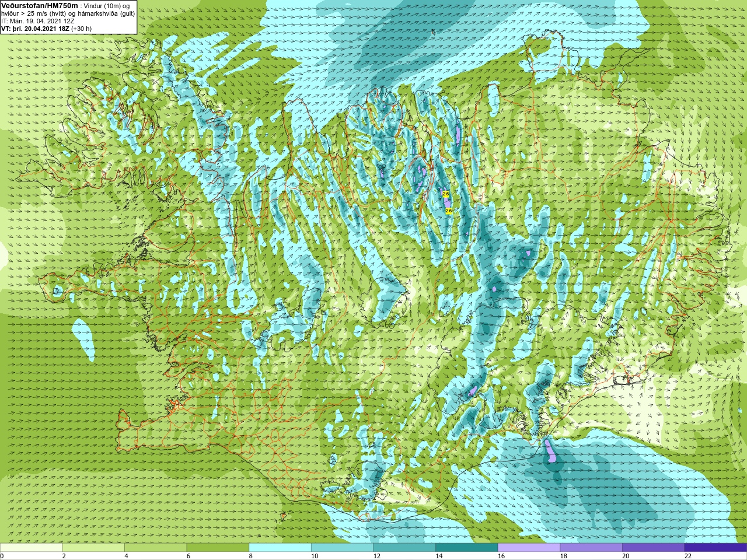Image resolution: width=747 pixels, height=560 pixels.
Task: Pick the light cyan 8–10 legend swatch
Action: 280,547
